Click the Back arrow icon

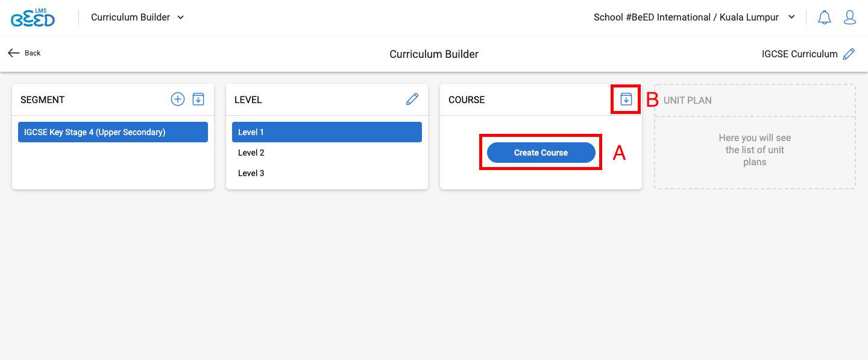coord(14,53)
